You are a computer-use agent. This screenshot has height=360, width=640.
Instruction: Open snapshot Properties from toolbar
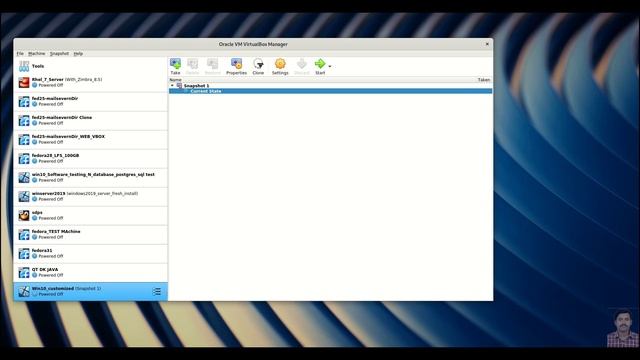click(236, 67)
